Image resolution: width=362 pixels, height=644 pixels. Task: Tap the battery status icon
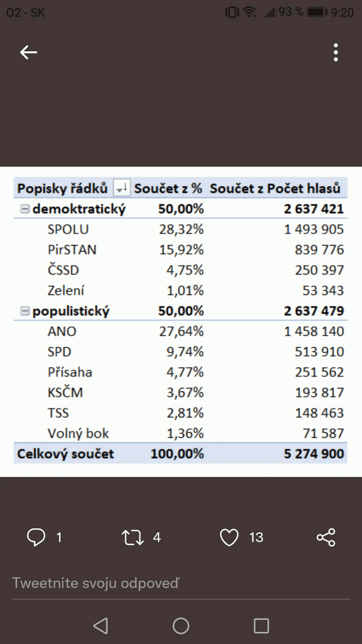tap(318, 12)
